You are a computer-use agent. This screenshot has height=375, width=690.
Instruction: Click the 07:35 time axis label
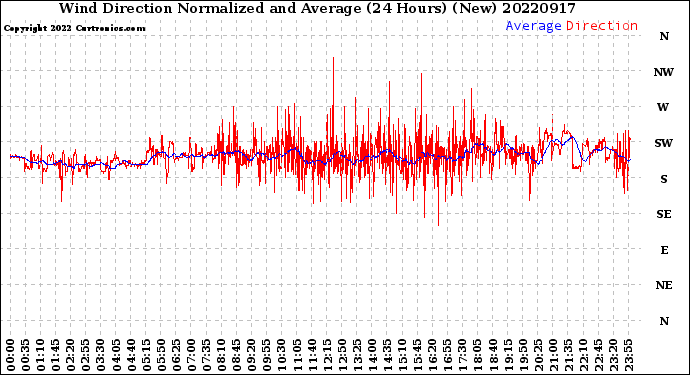coord(206,355)
